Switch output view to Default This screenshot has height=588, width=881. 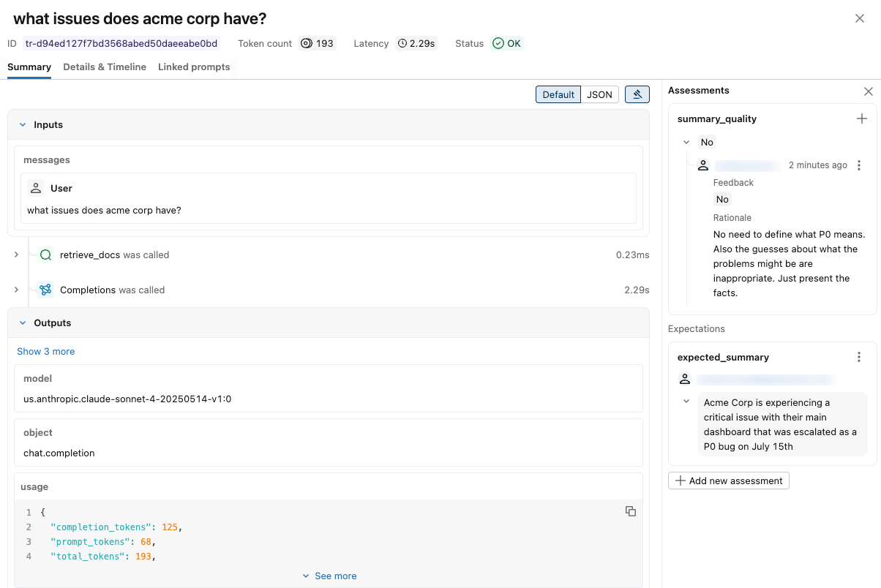(558, 94)
